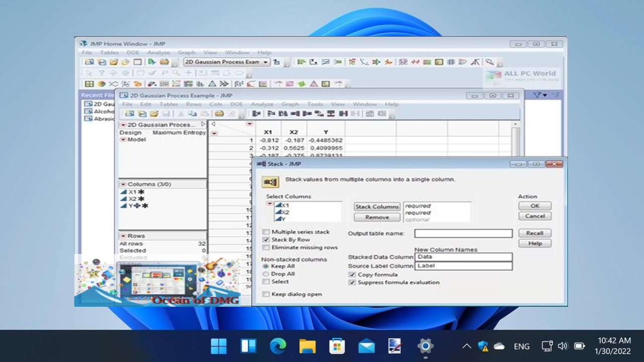Open the Rows panel red triangle menu
This screenshot has width=644, height=362.
(123, 236)
